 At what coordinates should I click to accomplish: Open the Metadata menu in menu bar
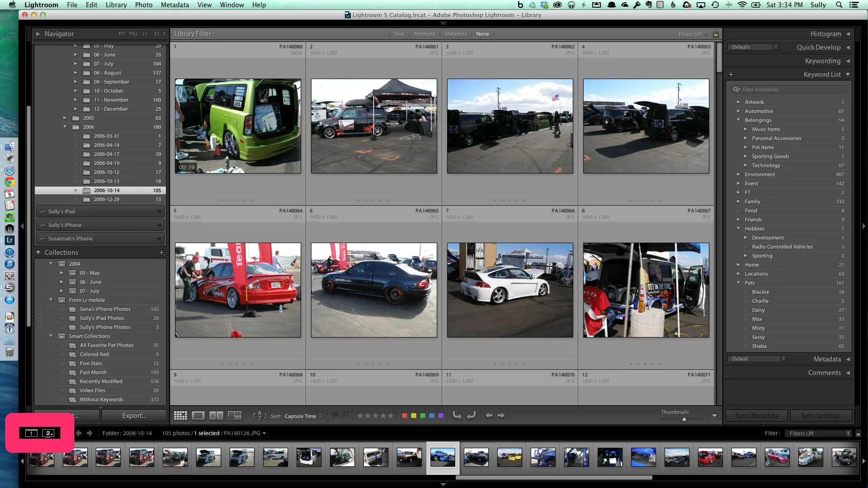tap(175, 5)
